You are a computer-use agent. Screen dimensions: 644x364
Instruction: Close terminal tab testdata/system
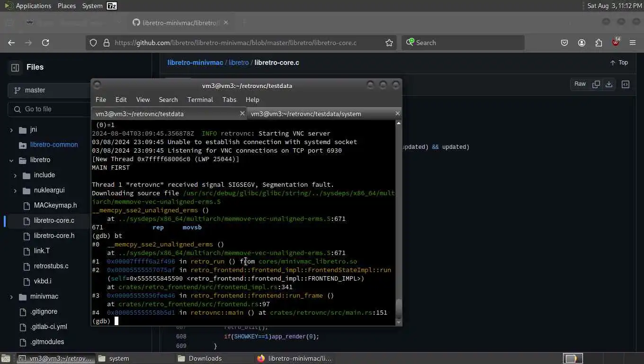[397, 113]
